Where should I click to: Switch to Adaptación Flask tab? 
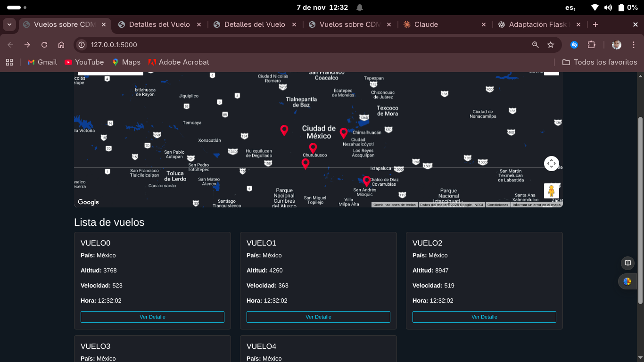[537, 25]
